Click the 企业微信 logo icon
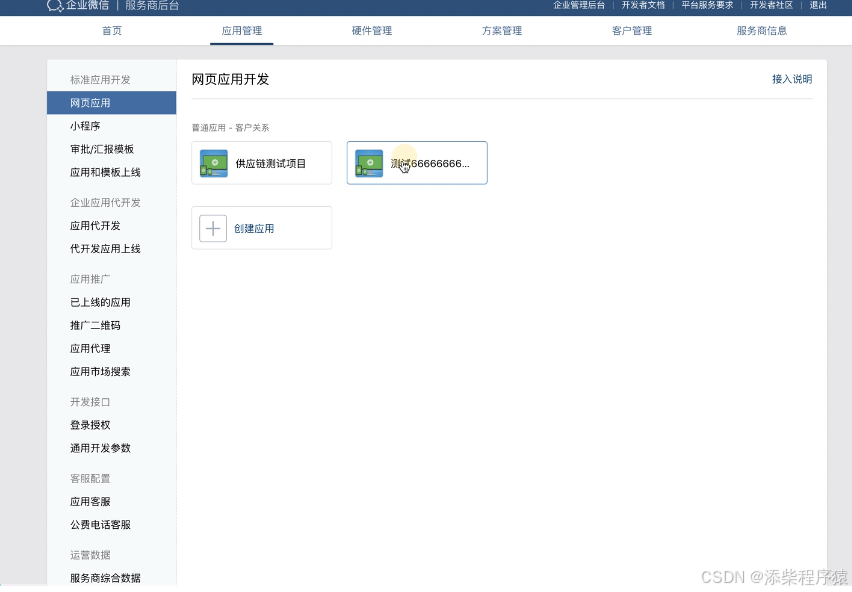 (x=55, y=5)
